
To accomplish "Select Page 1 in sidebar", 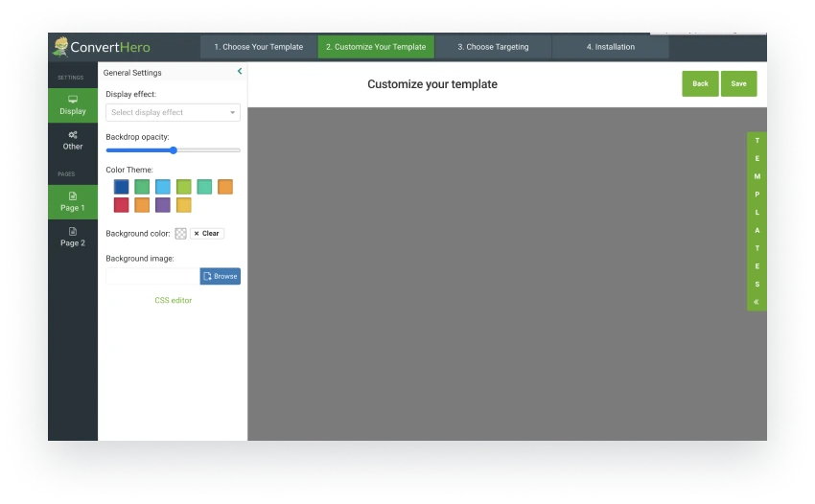I will click(x=73, y=202).
